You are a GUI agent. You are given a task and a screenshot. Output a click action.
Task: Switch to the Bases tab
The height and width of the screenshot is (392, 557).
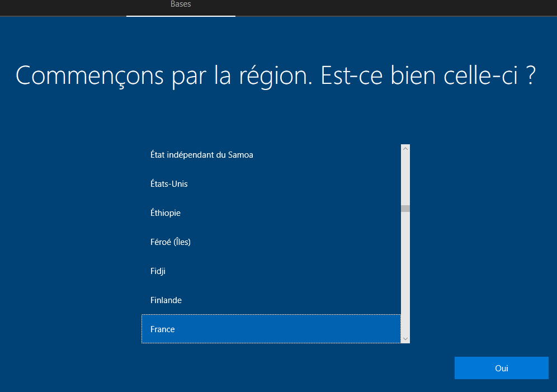[181, 4]
